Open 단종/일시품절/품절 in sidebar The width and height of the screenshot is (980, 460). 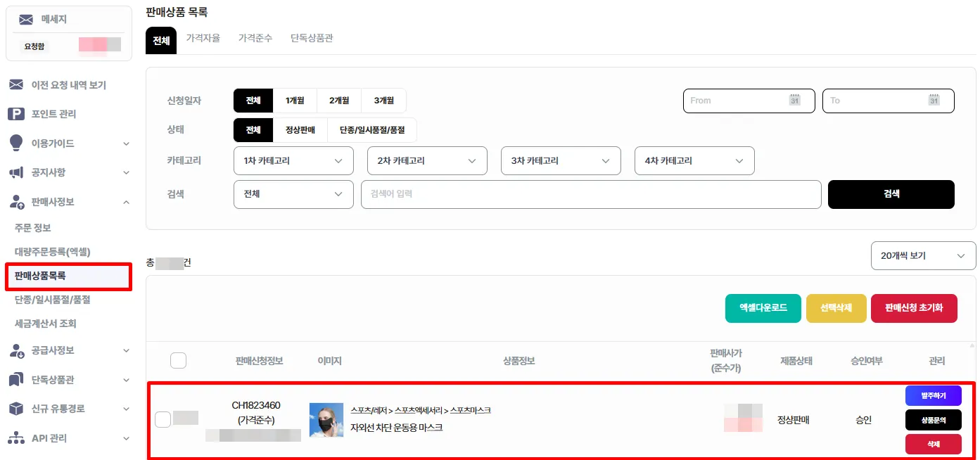[x=52, y=300]
